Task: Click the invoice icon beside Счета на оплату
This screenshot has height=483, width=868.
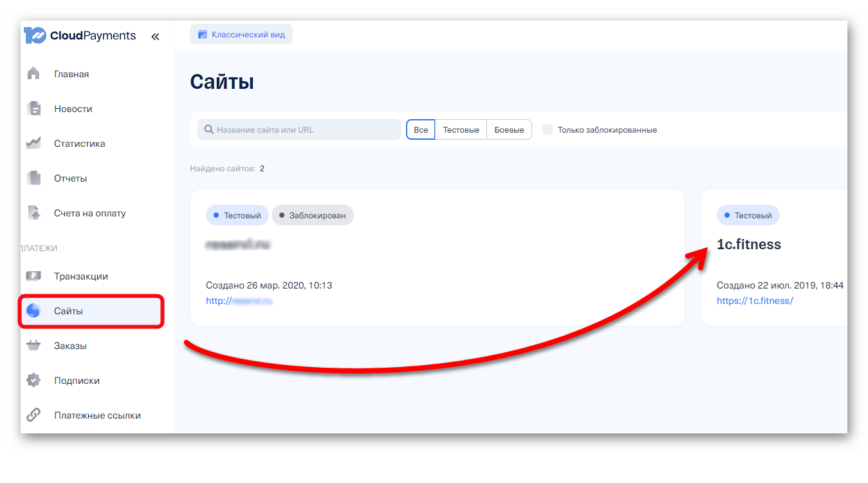Action: (x=33, y=213)
